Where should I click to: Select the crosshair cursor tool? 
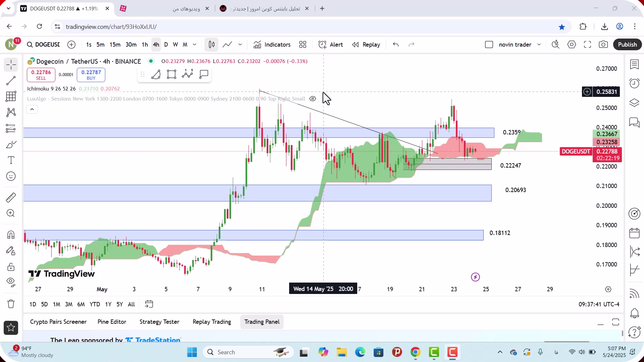point(11,65)
